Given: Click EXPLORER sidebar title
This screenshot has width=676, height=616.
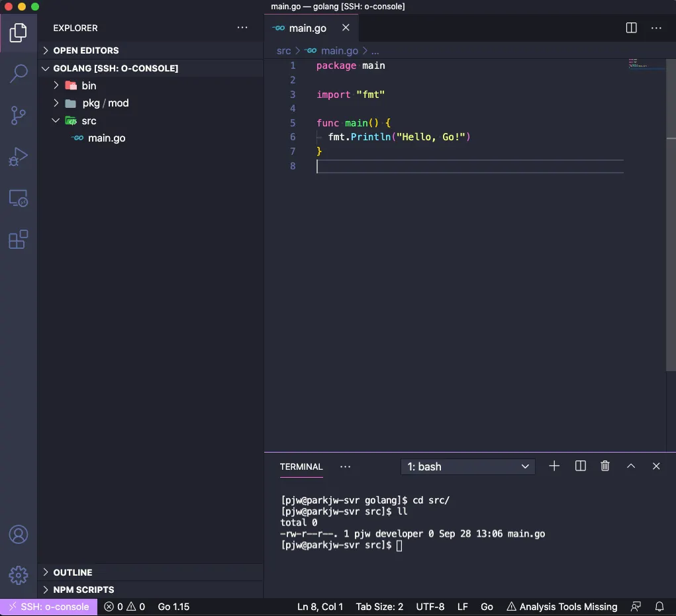Looking at the screenshot, I should [75, 28].
